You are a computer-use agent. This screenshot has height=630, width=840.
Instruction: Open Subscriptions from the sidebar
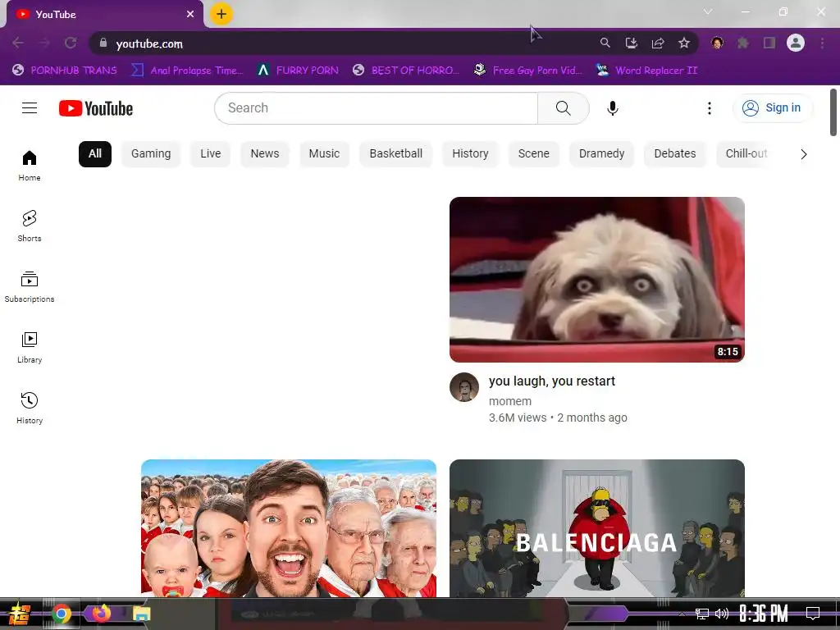[30, 286]
